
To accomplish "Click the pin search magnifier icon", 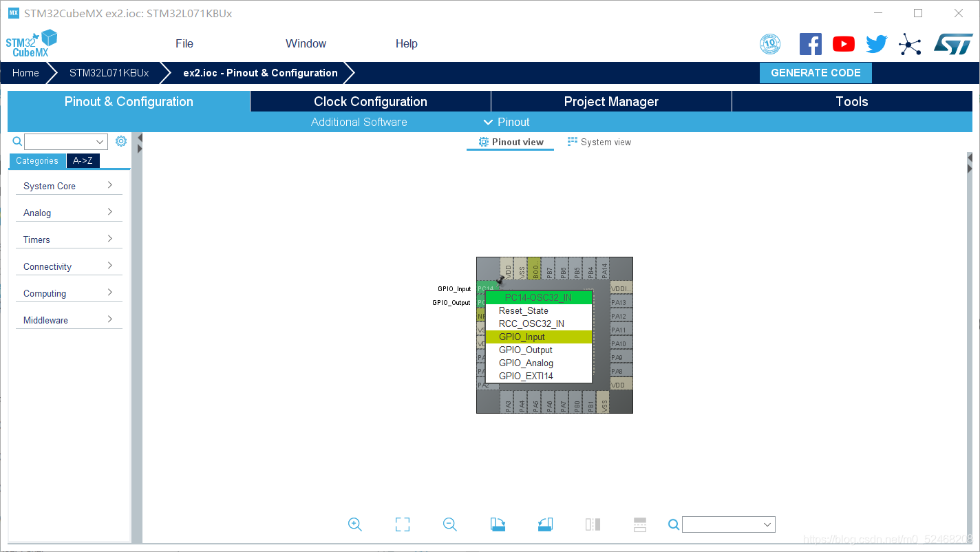I will (x=674, y=525).
